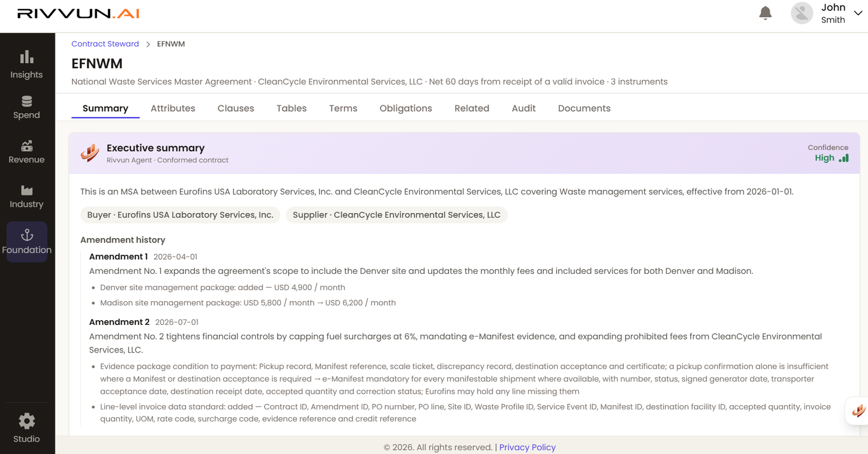
Task: Click the Amendment 1 heading
Action: pos(118,257)
